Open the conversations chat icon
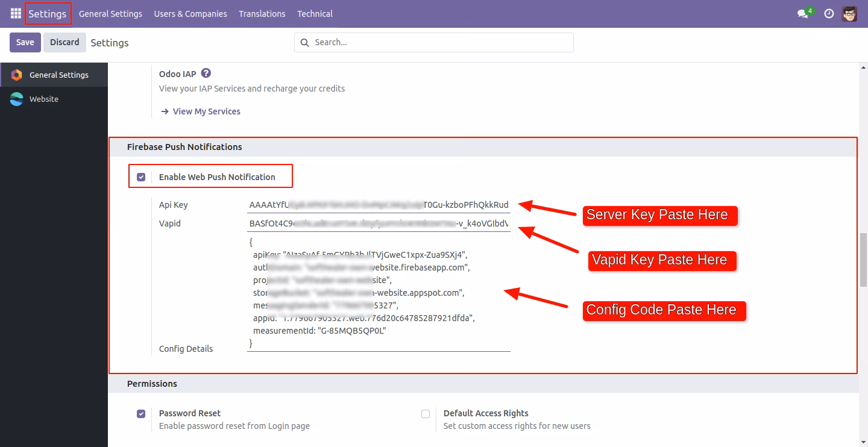The image size is (868, 447). tap(803, 14)
